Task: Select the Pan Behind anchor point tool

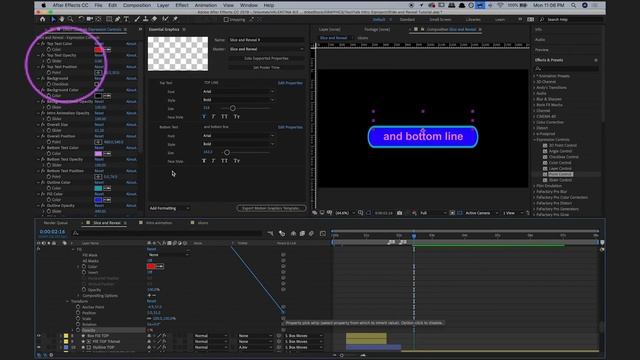Action: (98, 19)
